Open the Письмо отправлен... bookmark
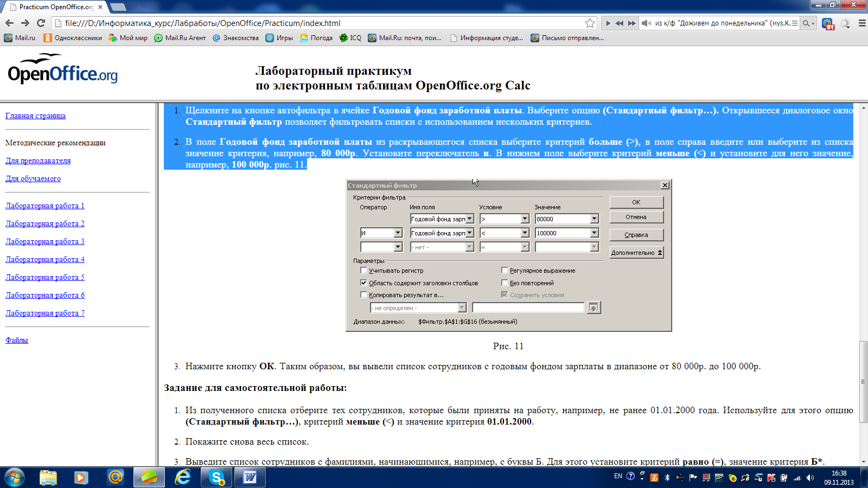This screenshot has height=488, width=868. point(567,38)
